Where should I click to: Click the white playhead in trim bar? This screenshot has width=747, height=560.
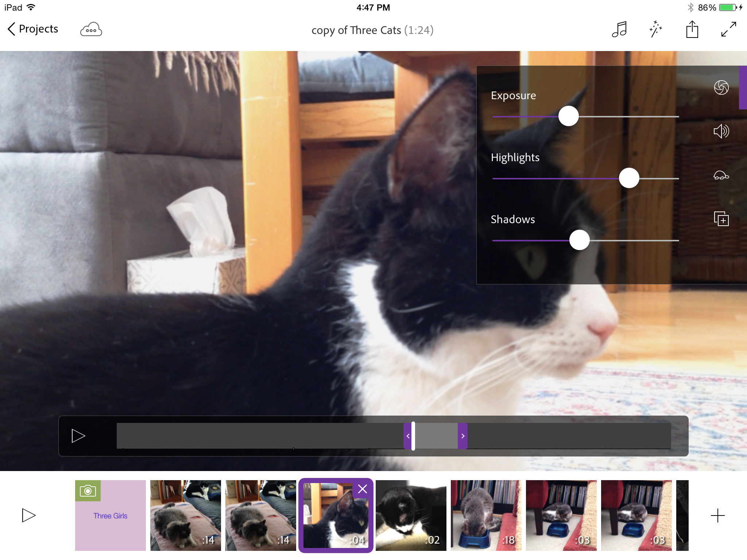pos(413,436)
